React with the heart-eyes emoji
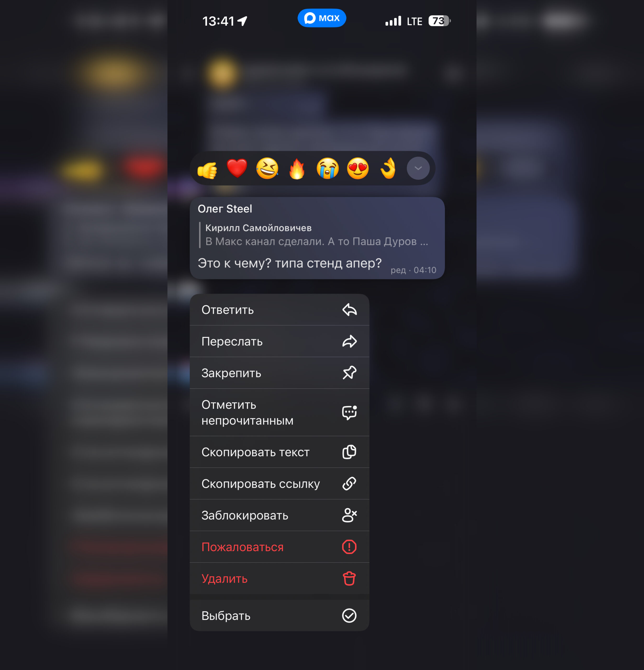The width and height of the screenshot is (644, 670). pos(358,168)
